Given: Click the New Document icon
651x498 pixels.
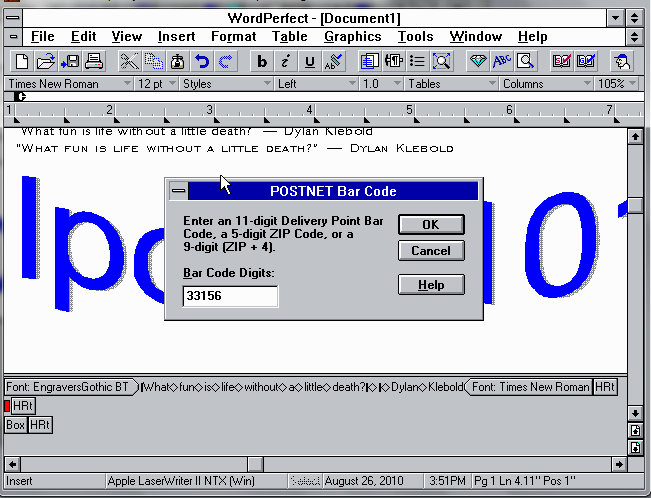Looking at the screenshot, I should (21, 62).
